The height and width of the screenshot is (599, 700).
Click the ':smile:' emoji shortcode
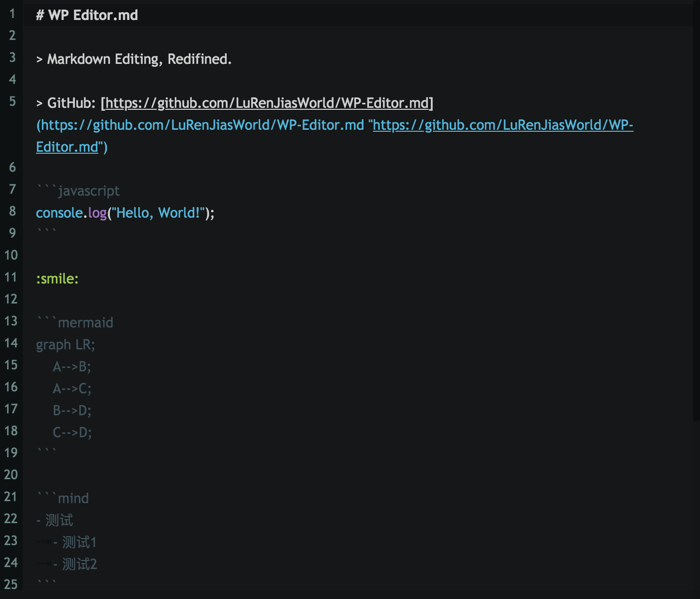[x=57, y=279]
